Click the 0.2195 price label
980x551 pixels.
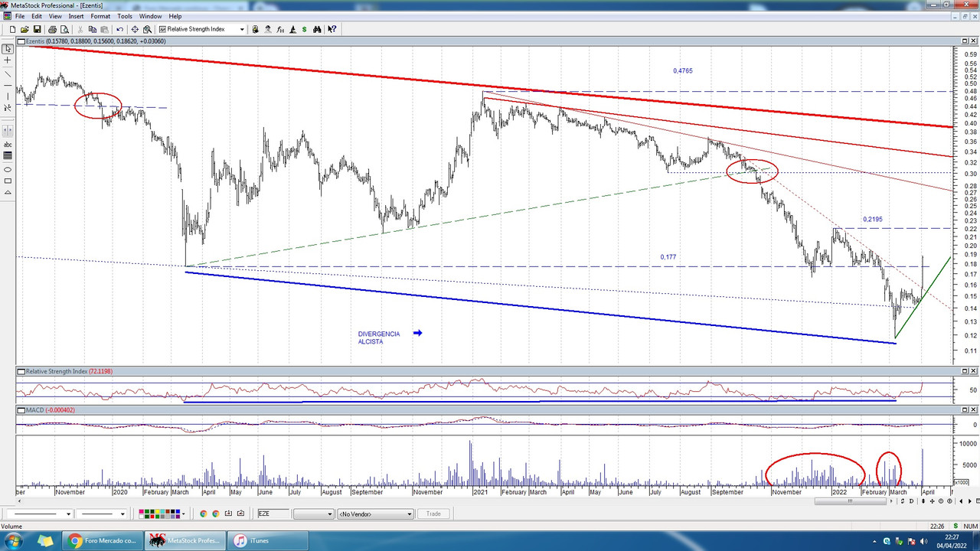coord(872,219)
